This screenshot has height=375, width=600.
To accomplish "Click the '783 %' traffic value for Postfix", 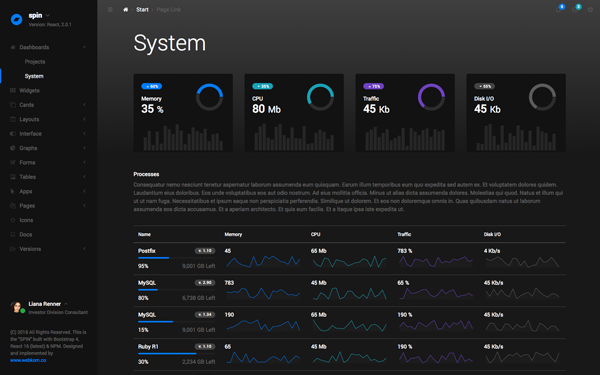I will click(x=405, y=251).
